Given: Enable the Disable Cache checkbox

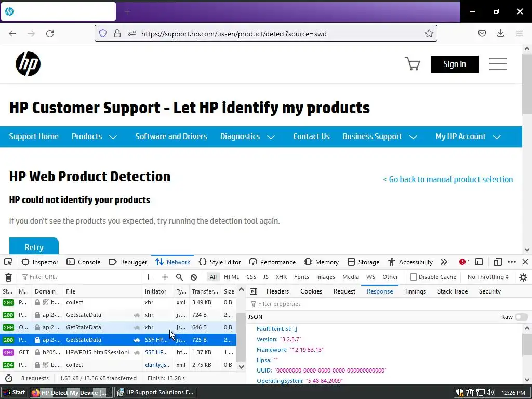Looking at the screenshot, I should click(x=413, y=277).
